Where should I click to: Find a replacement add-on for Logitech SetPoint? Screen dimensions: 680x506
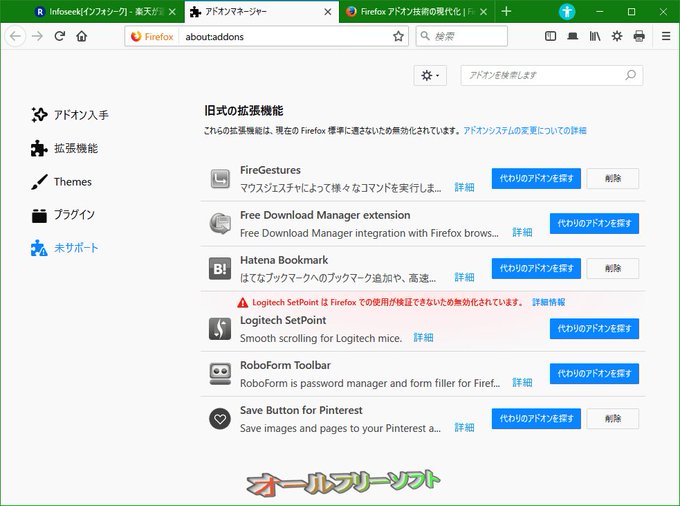(x=594, y=329)
